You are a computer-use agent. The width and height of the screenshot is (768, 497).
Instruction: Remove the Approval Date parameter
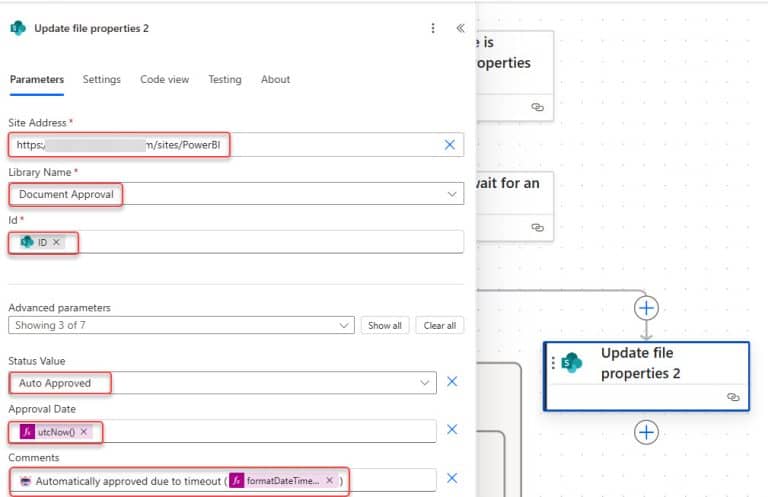point(452,429)
